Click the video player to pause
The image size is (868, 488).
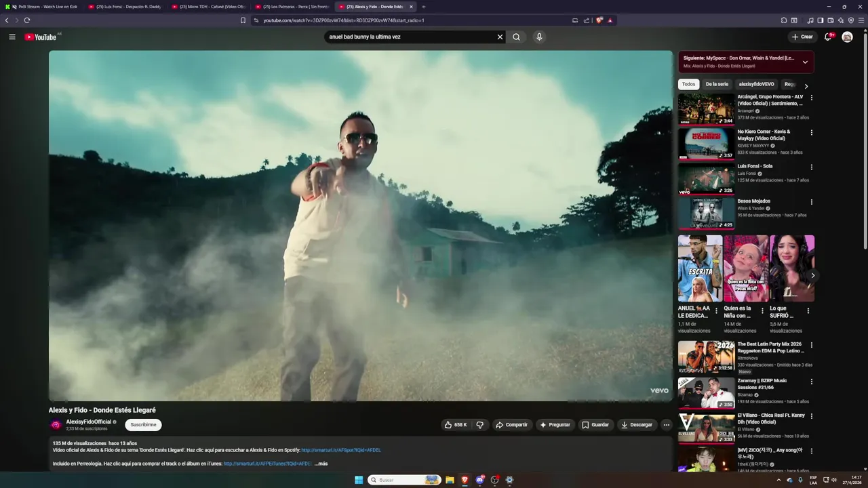pos(361,226)
